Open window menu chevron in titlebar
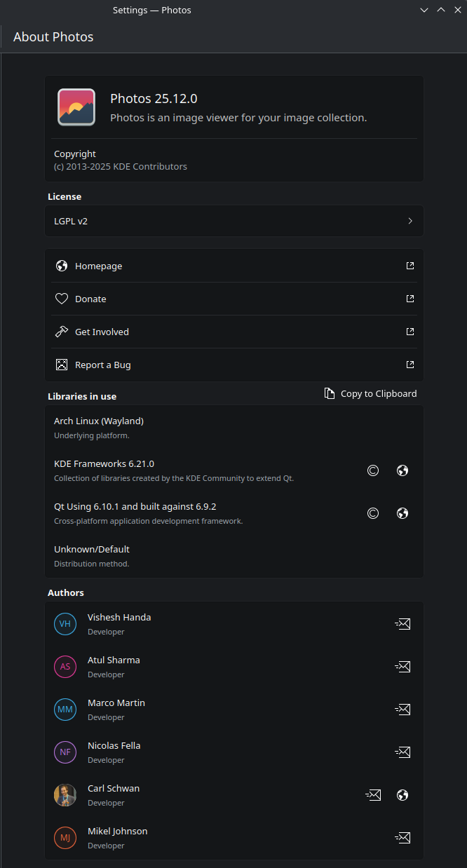The image size is (467, 868). pyautogui.click(x=424, y=10)
